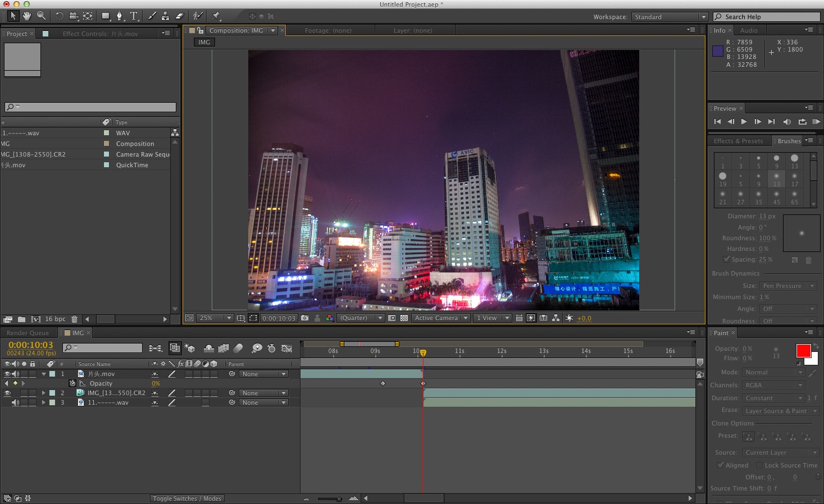824x504 pixels.
Task: Take a snapshot with camera icon
Action: [305, 318]
